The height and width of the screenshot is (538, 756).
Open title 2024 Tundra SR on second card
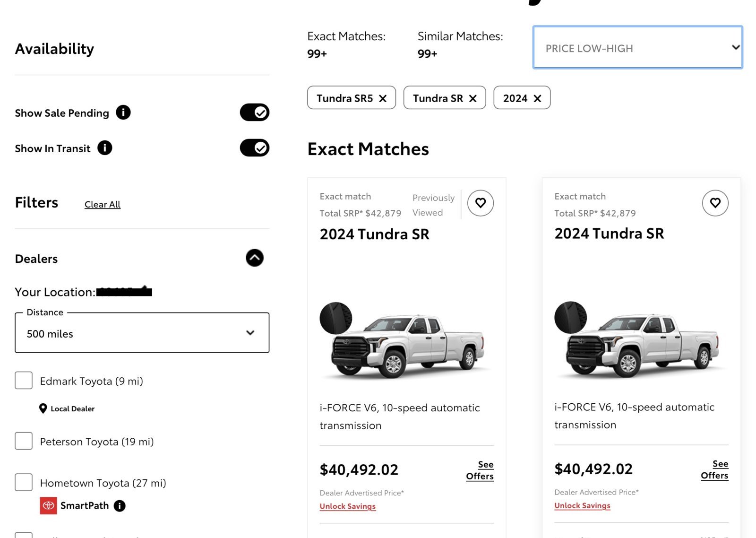[x=609, y=233]
